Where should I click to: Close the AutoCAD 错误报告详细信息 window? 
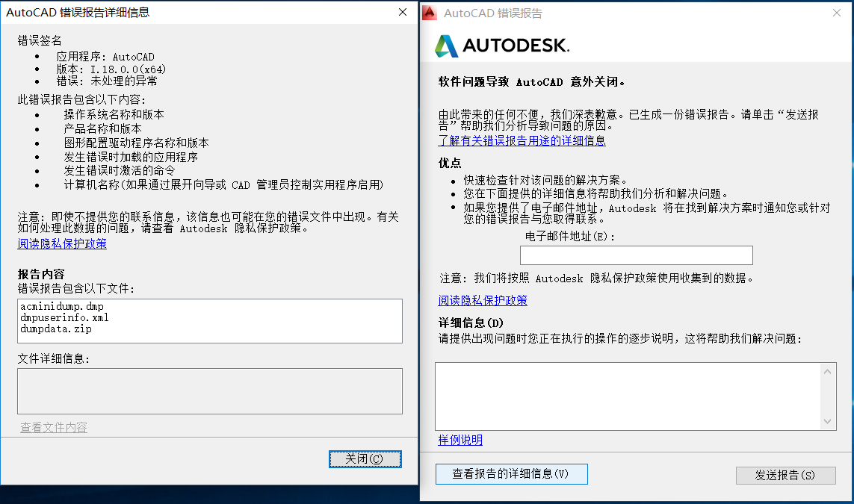coord(403,12)
